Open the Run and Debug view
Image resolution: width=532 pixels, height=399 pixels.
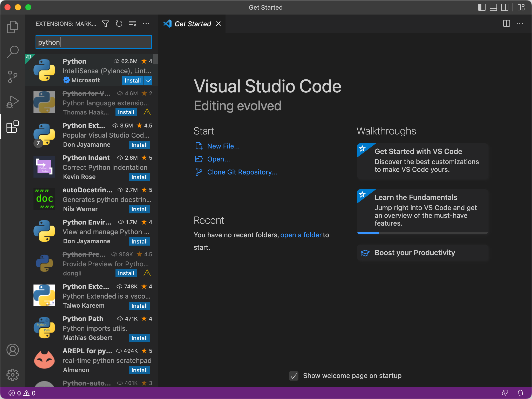click(12, 102)
